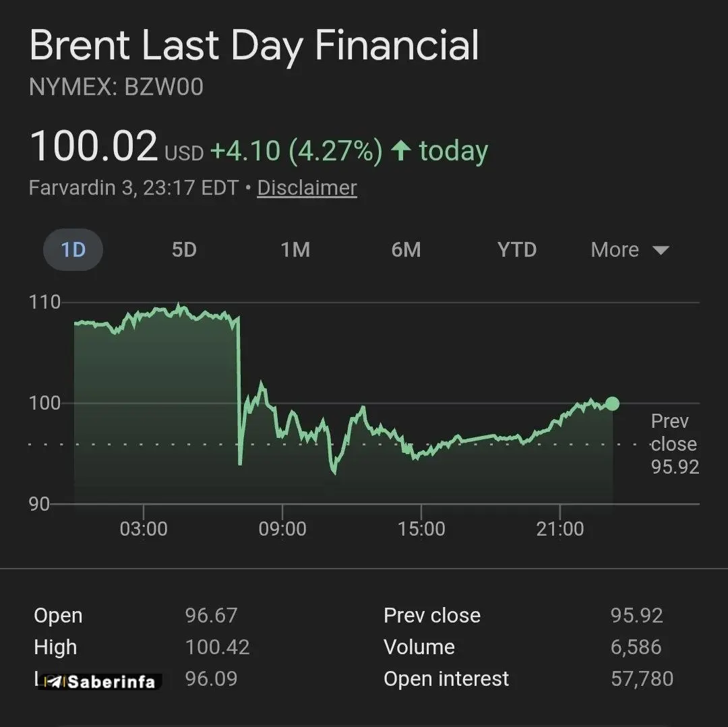The image size is (728, 727).
Task: Click the current price dot on chart
Action: tap(612, 404)
